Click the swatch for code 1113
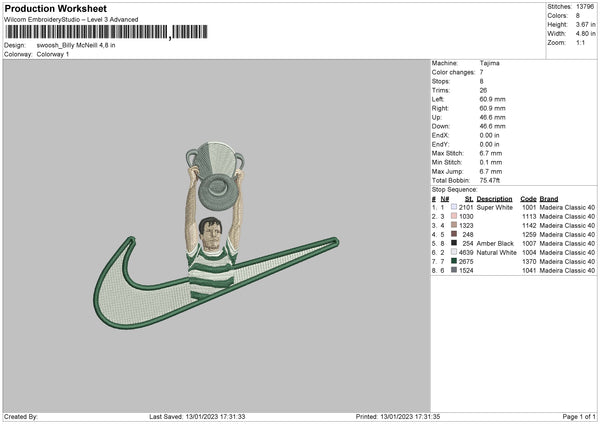Viewport: 600px width, 424px height. click(454, 216)
